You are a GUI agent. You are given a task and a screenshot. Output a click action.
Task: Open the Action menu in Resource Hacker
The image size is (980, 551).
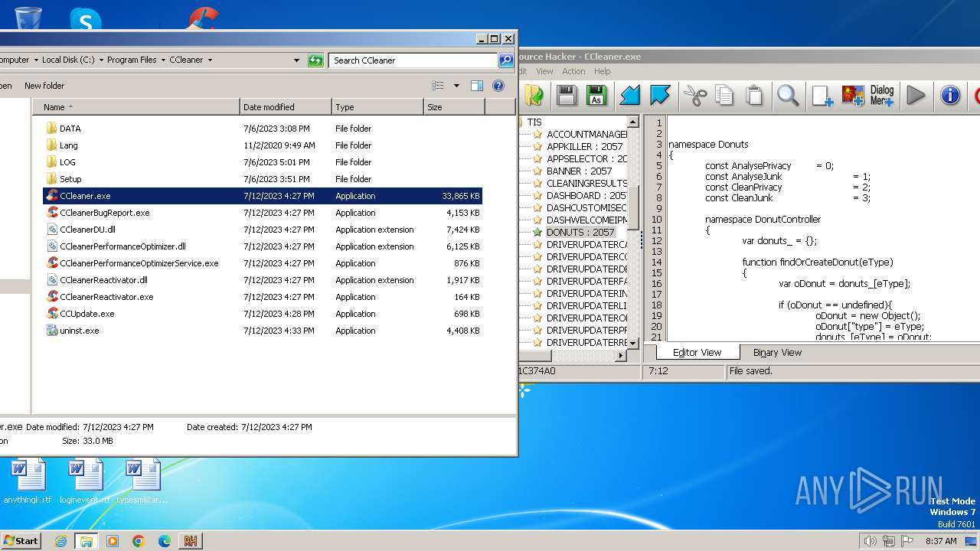click(x=573, y=71)
